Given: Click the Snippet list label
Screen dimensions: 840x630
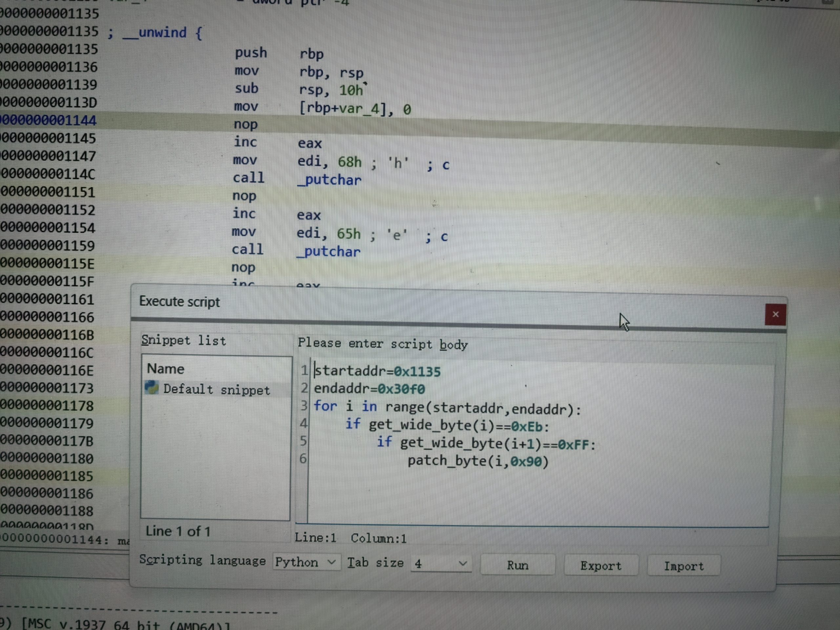Looking at the screenshot, I should click(183, 341).
